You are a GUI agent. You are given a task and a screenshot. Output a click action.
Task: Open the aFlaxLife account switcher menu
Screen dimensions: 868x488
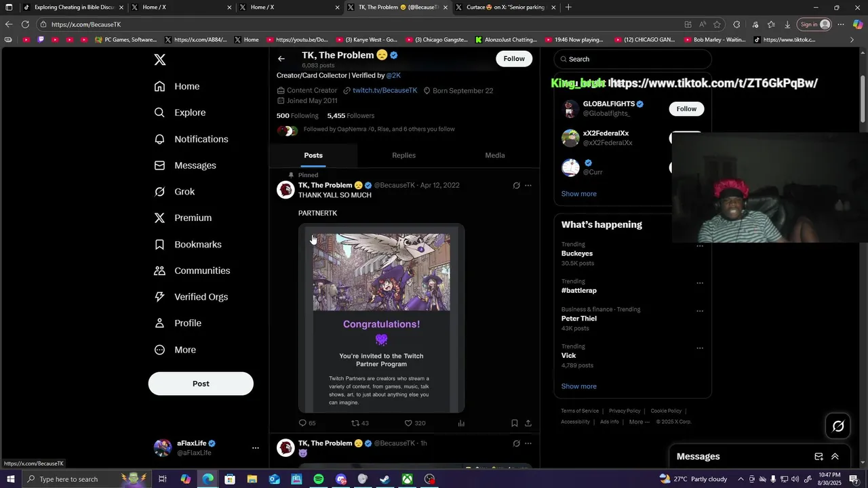click(255, 448)
